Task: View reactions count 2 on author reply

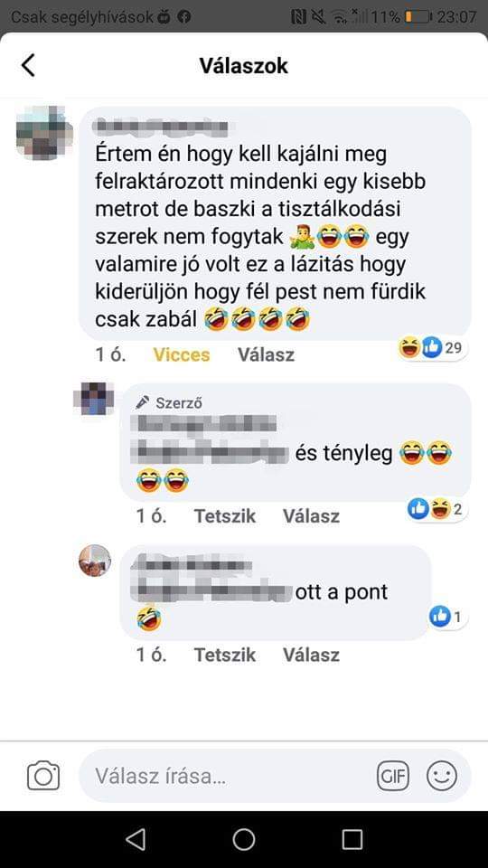Action: (436, 509)
